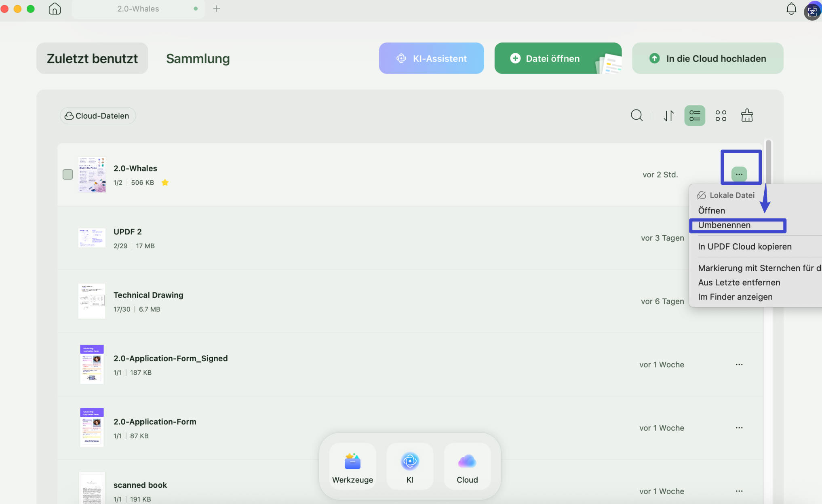Click the 2.0-Application-Form file name
Screen dimensions: 822x504
pyautogui.click(x=155, y=422)
